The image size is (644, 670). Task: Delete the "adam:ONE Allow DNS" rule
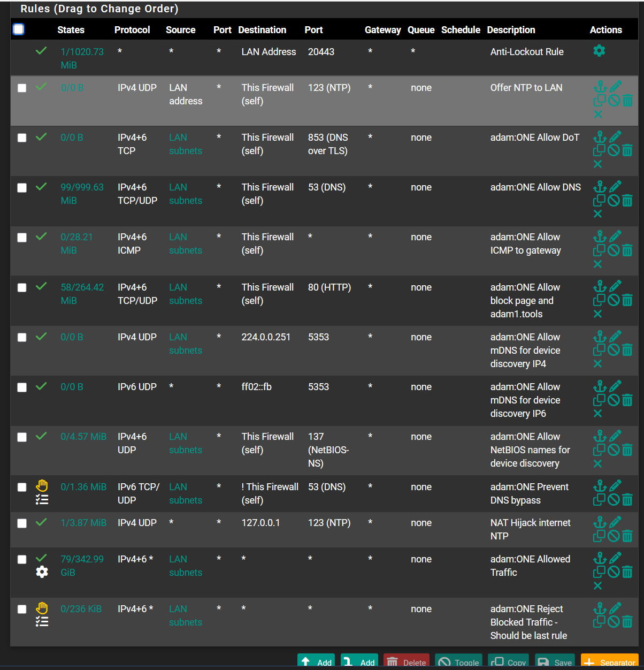(627, 200)
